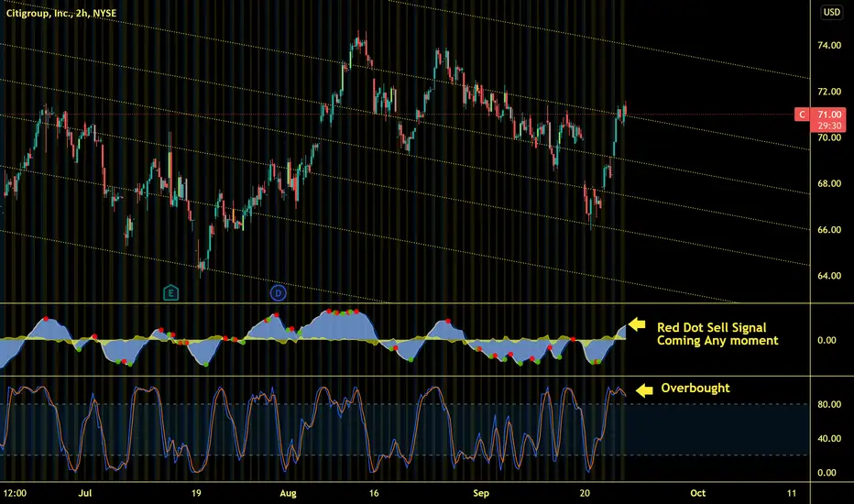Click the '16' time axis label
The width and height of the screenshot is (854, 504).
(x=374, y=493)
